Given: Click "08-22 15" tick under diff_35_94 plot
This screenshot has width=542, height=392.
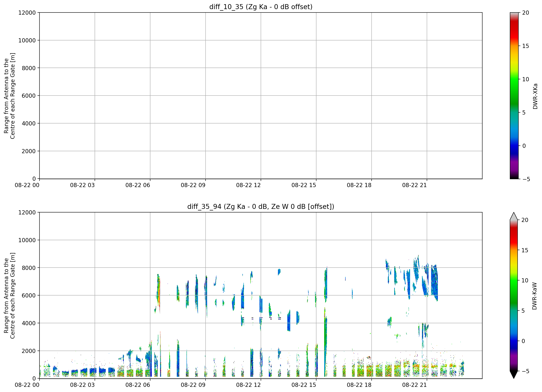Looking at the screenshot, I should click(304, 385).
